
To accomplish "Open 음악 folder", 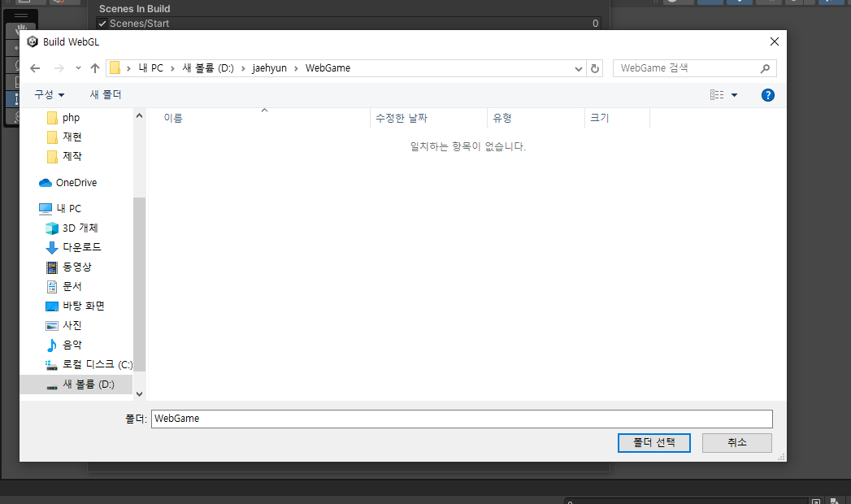I will pos(72,345).
